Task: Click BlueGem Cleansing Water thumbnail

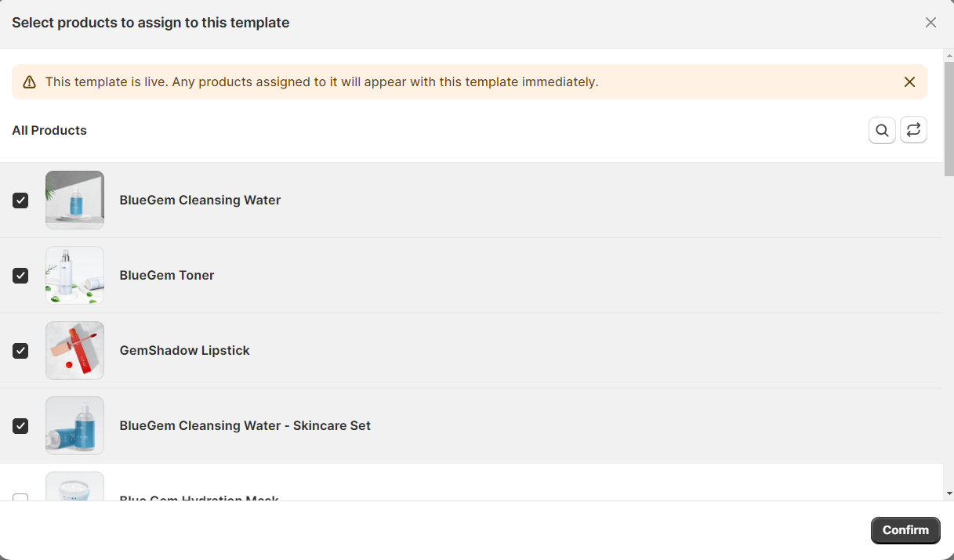Action: click(x=74, y=200)
